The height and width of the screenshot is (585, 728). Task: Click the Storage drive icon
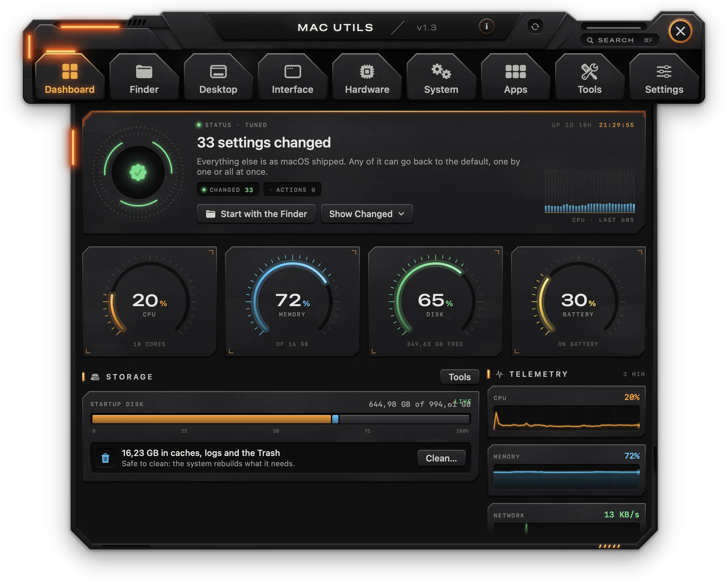(x=95, y=377)
